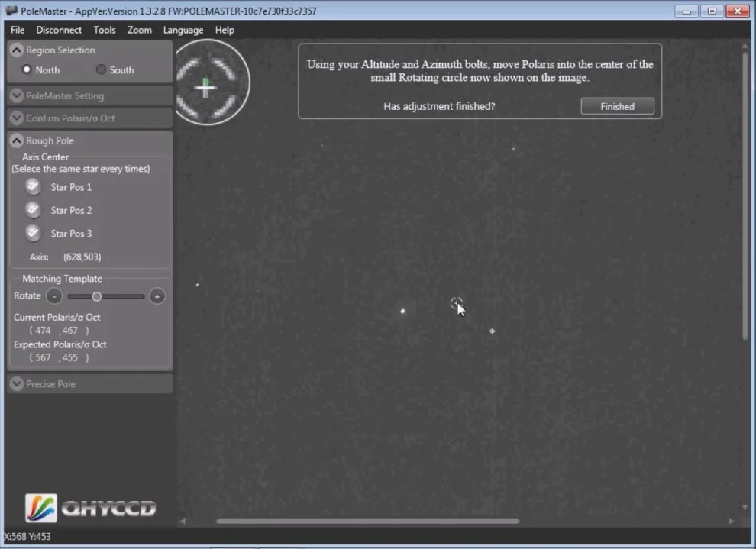Click the Expected Polaris/σ Oct label
Image resolution: width=756 pixels, height=549 pixels.
tap(60, 344)
